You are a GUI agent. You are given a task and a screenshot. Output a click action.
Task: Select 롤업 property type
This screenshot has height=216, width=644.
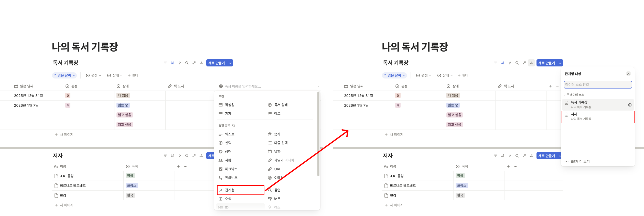pos(290,190)
